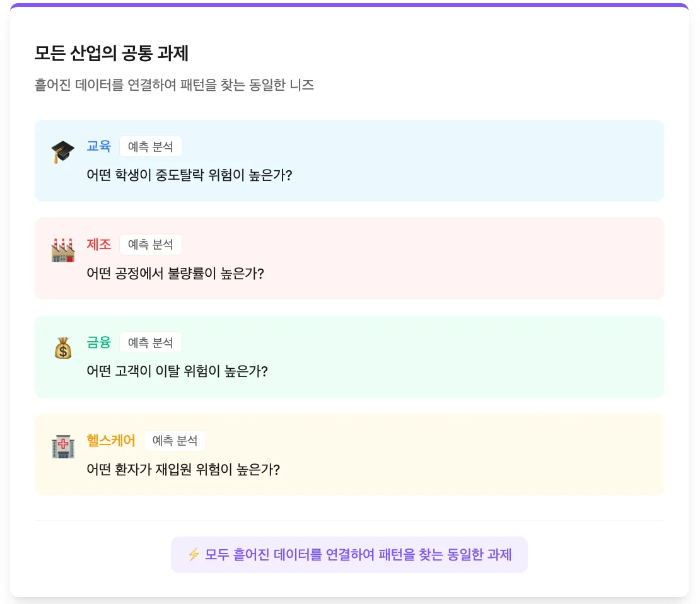Click the 교육 category label
700x604 pixels.
click(98, 146)
